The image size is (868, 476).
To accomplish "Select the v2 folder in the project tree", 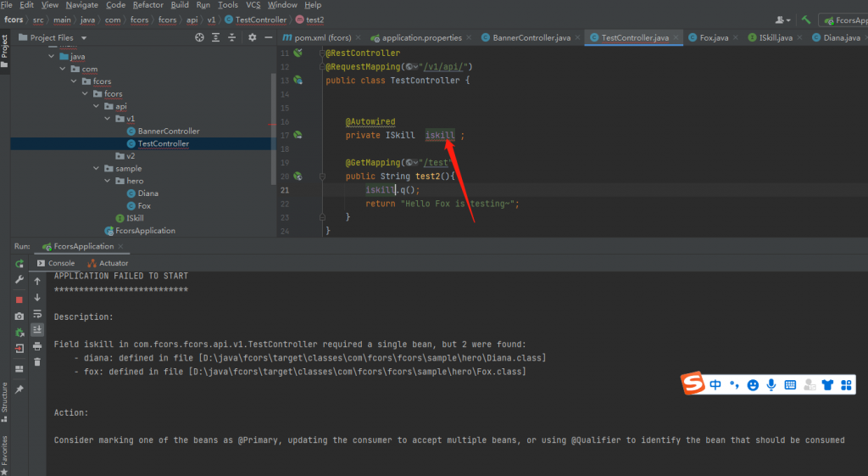I will pos(130,156).
